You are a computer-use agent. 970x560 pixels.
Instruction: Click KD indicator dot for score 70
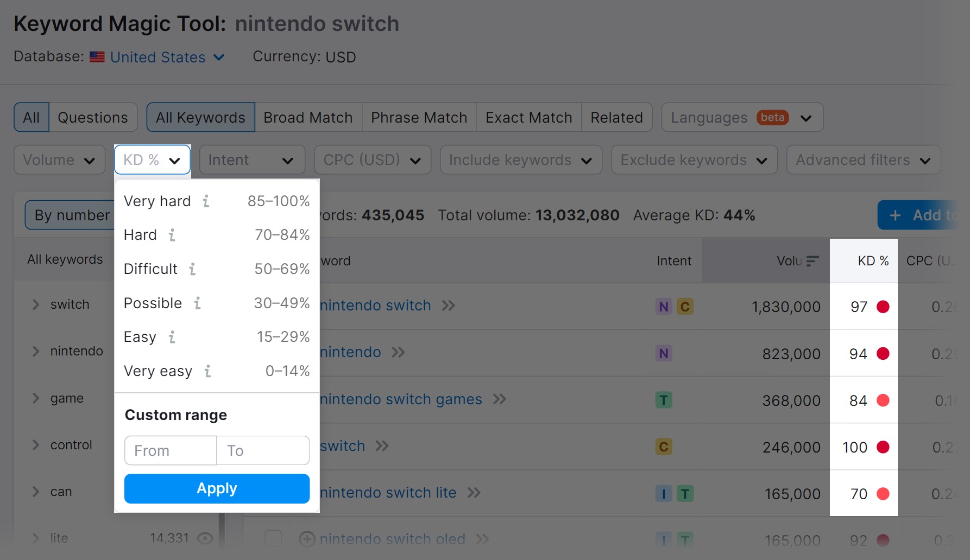(x=883, y=494)
